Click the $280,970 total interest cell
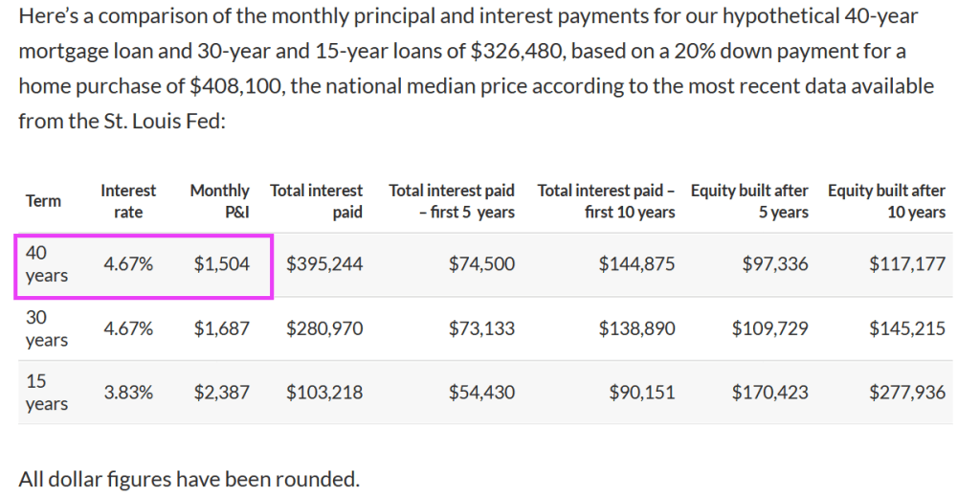Viewport: 980px width, 497px height. pos(324,328)
